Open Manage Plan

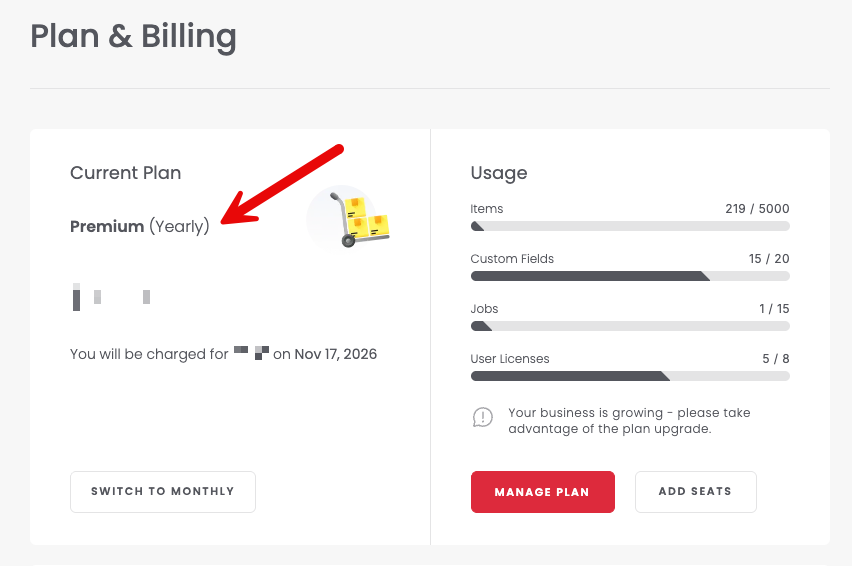point(542,492)
